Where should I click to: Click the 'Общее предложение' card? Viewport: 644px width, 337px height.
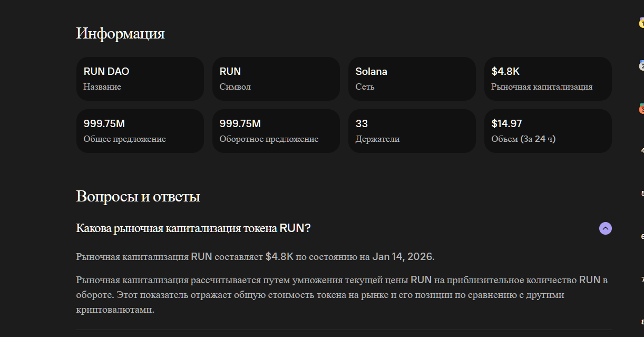[140, 131]
